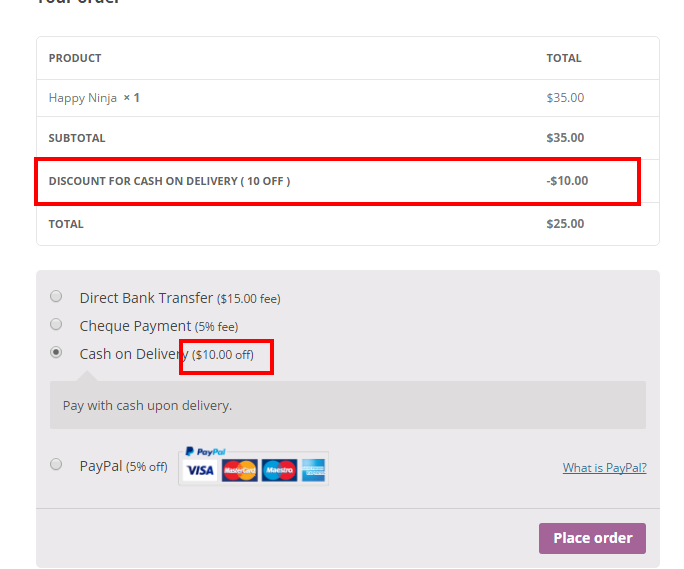Viewport: 684px width, 569px height.
Task: Click the $10.00 off discount note
Action: (x=223, y=355)
